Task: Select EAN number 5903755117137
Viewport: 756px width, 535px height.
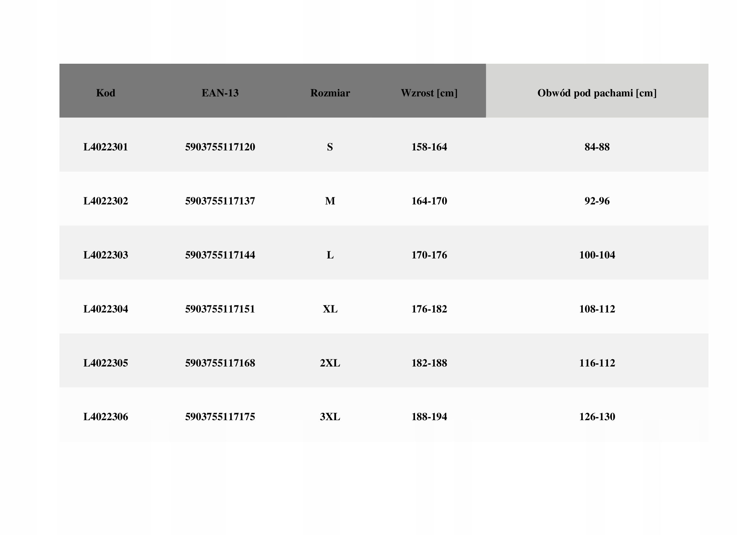Action: (x=220, y=201)
